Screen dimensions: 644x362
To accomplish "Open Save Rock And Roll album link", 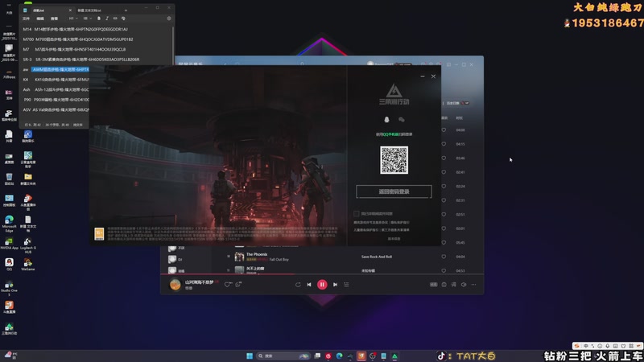I will point(377,257).
